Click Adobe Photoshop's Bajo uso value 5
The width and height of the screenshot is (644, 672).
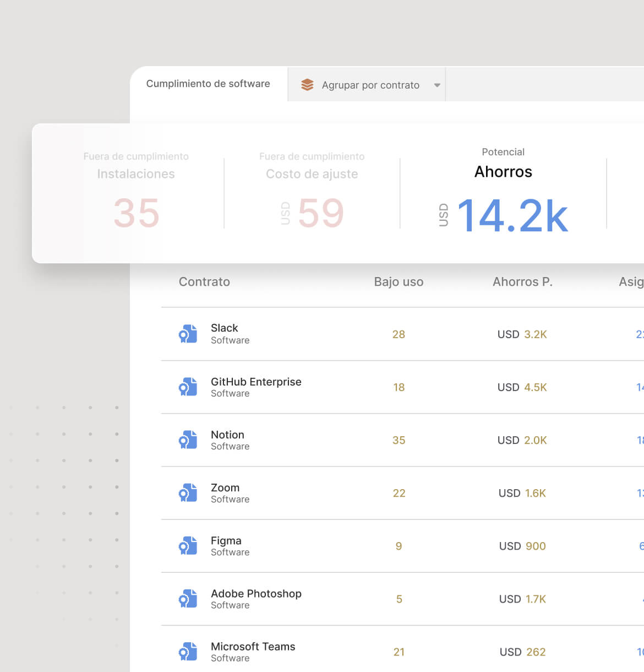tap(399, 599)
